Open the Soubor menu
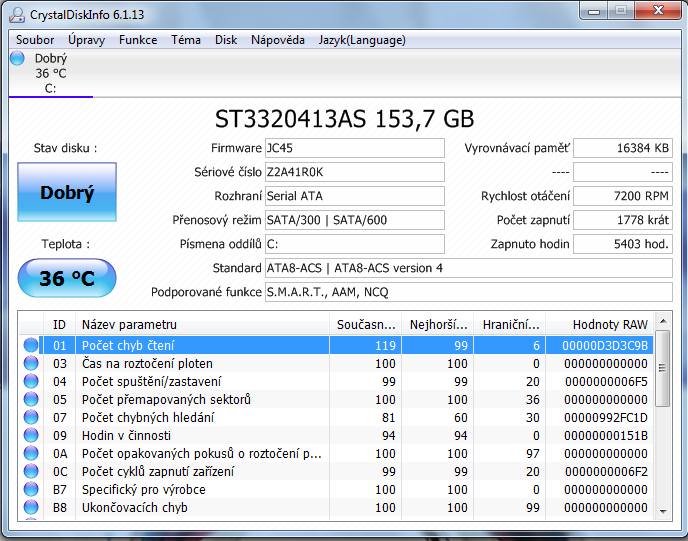The image size is (688, 541). pyautogui.click(x=35, y=40)
